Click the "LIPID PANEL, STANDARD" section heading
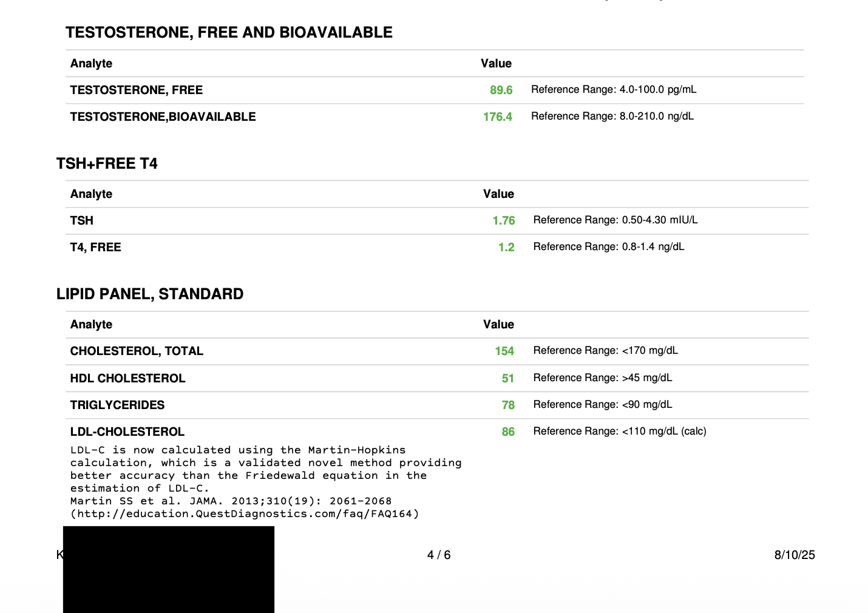The height and width of the screenshot is (613, 868). coord(150,294)
